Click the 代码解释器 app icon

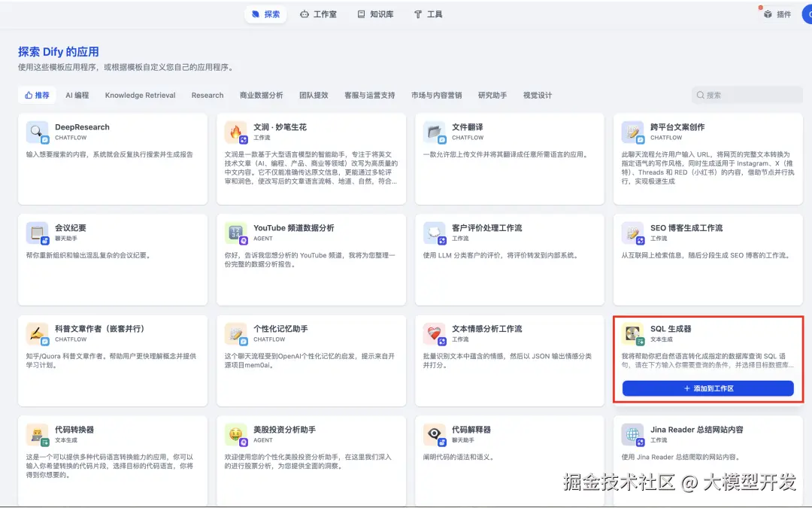(x=435, y=435)
